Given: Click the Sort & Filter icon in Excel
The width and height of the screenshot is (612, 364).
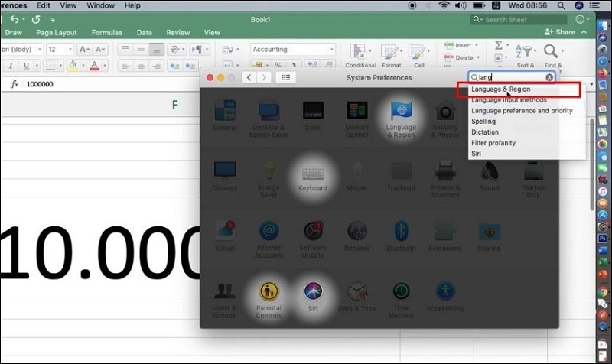Looking at the screenshot, I should tap(524, 54).
